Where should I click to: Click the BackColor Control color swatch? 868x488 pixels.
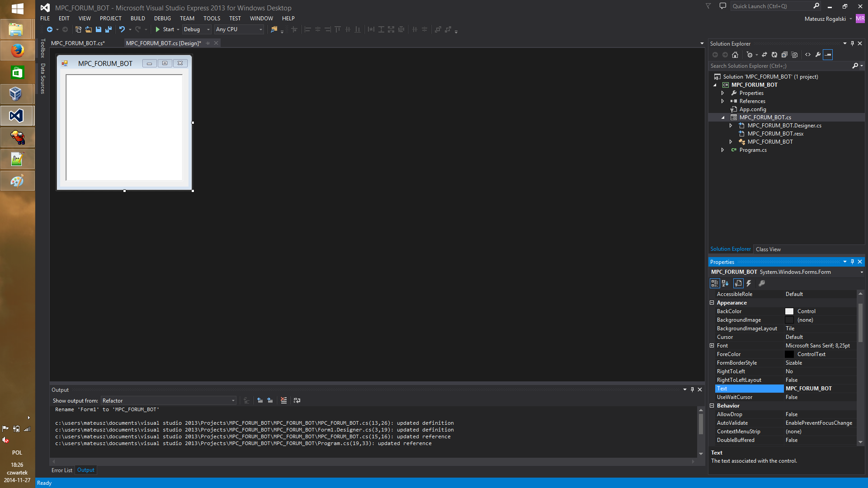789,311
